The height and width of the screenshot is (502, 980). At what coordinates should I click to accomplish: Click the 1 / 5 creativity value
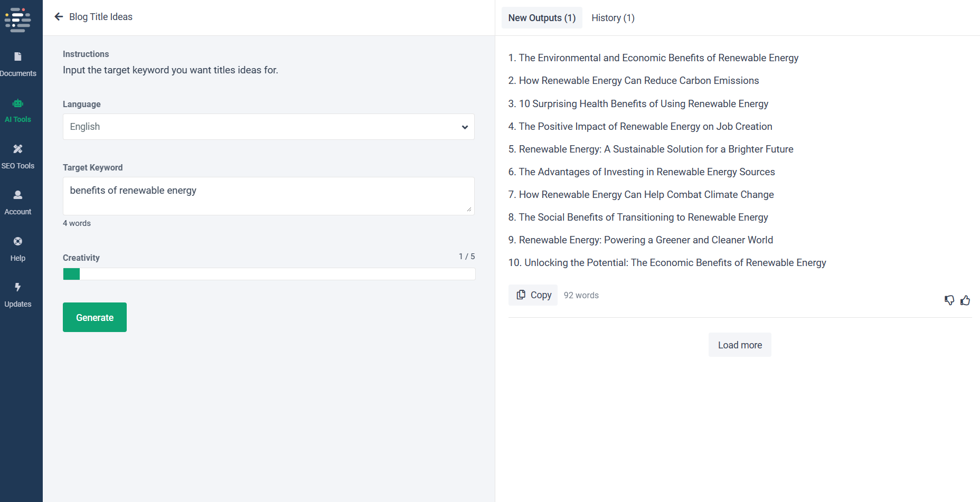pyautogui.click(x=467, y=257)
